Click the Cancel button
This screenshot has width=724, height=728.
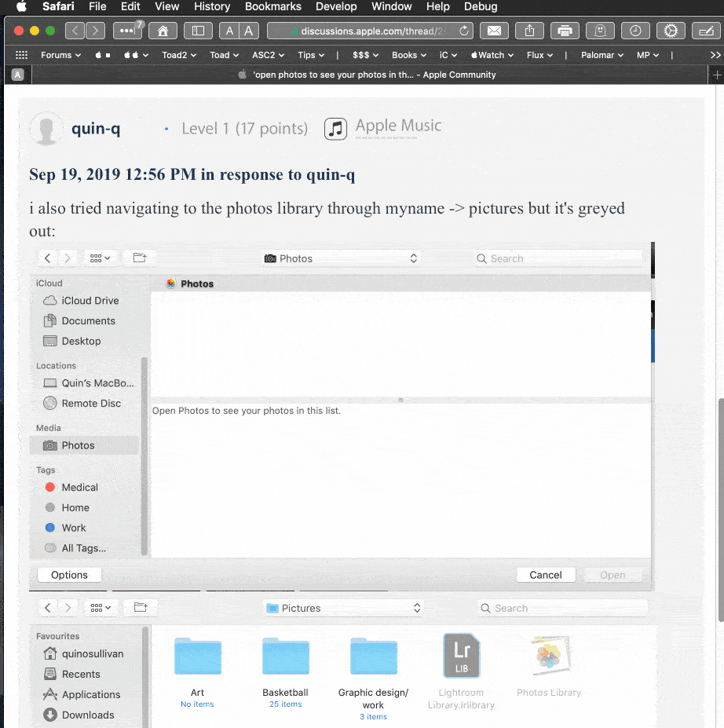[x=546, y=575]
